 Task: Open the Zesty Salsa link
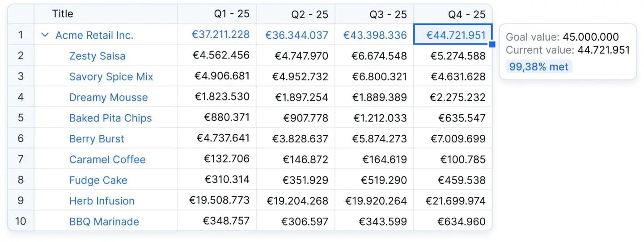coord(97,56)
